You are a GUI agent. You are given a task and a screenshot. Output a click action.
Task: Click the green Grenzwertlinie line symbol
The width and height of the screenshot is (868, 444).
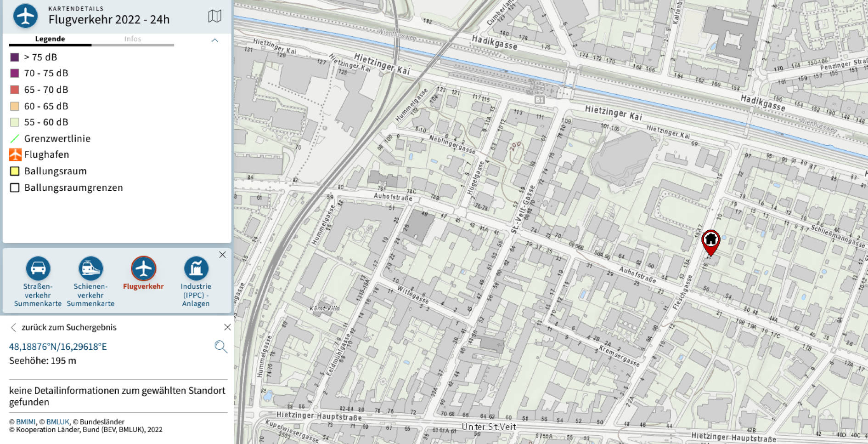click(15, 138)
